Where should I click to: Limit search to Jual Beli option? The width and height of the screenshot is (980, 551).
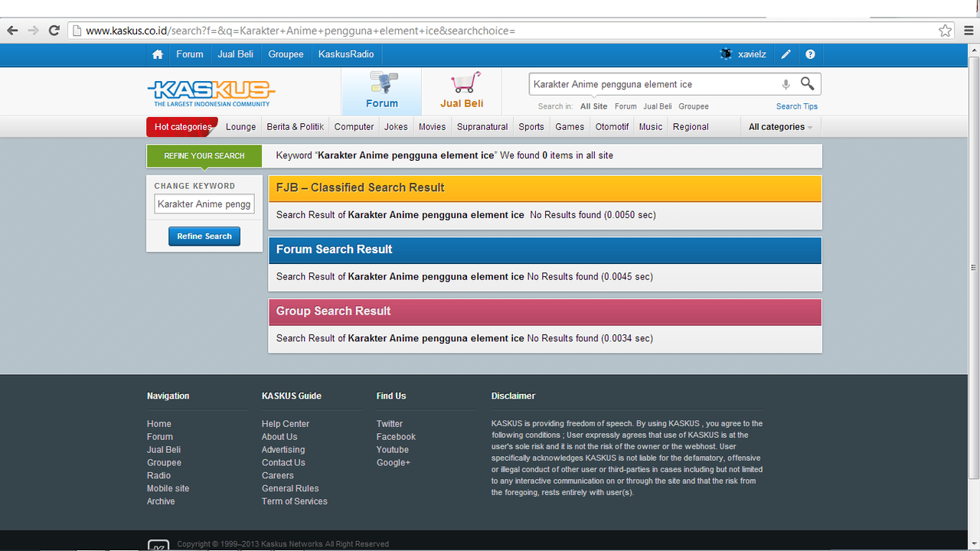[658, 106]
